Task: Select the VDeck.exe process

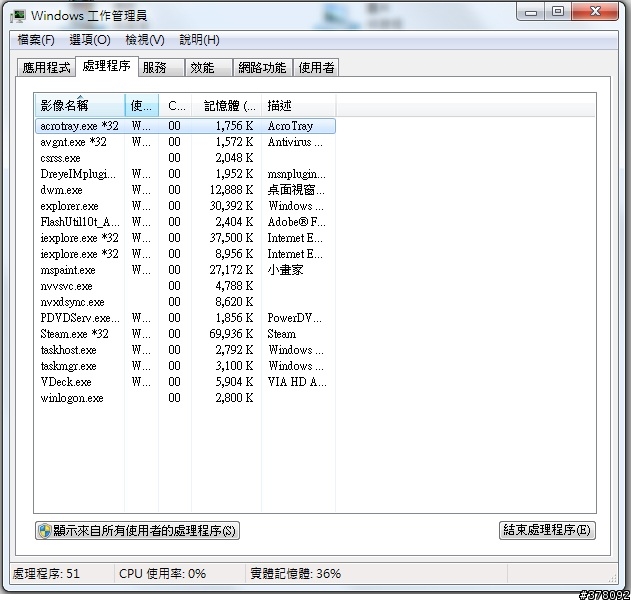Action: (x=185, y=382)
